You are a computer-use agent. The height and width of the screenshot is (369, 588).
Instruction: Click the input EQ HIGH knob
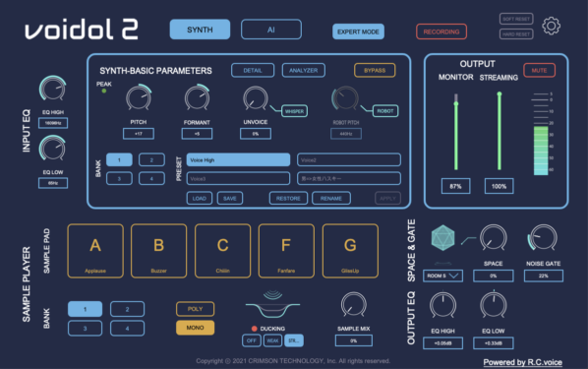coord(53,89)
